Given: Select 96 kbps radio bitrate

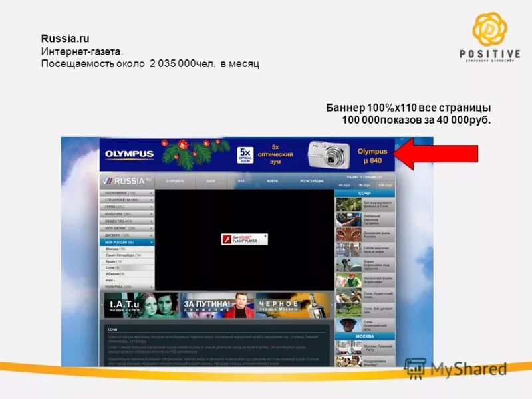Looking at the screenshot, I should [x=364, y=186].
